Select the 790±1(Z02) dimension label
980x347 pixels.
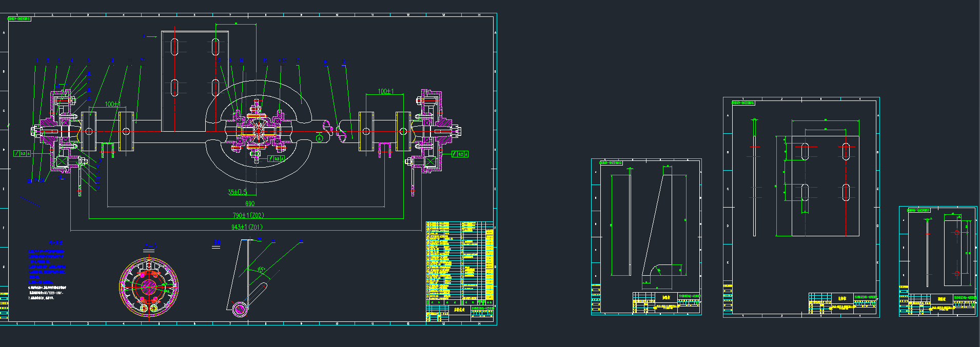click(x=248, y=215)
